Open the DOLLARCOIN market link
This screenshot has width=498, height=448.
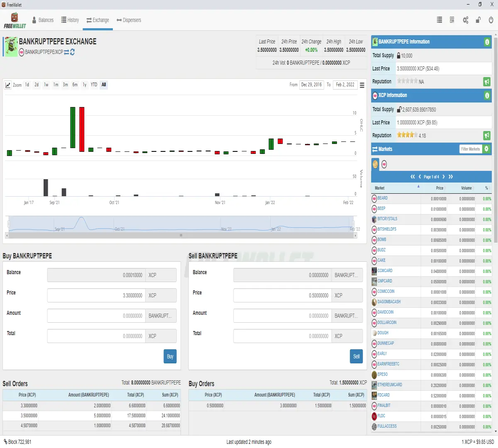(x=387, y=322)
